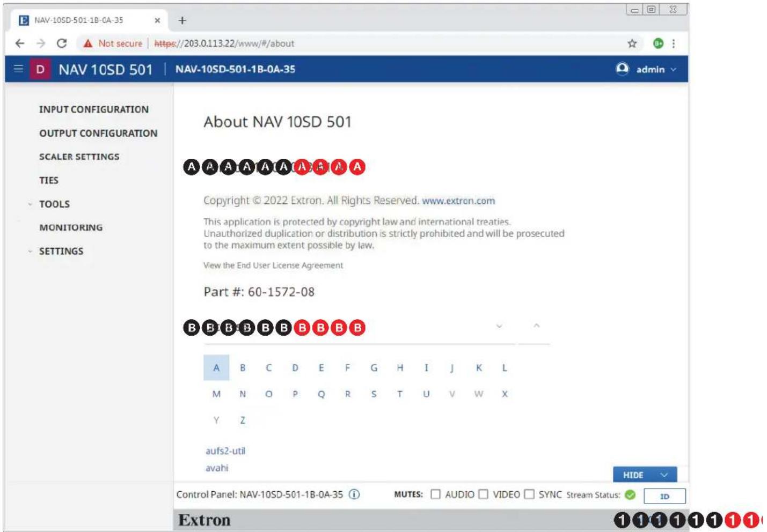The image size is (767, 532).
Task: Select letter T in package index
Action: (x=400, y=394)
